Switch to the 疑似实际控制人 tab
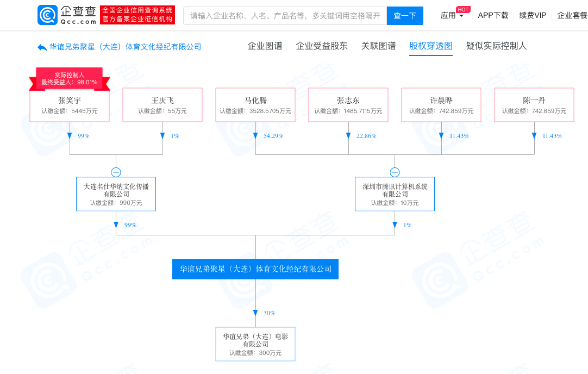The width and height of the screenshot is (588, 374). point(496,46)
